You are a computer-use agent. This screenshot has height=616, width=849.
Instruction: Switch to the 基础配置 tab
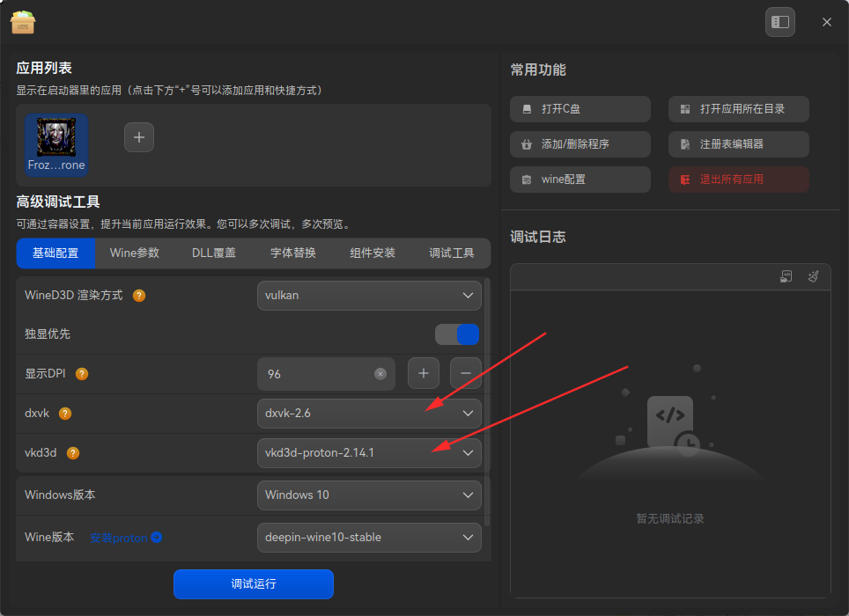pyautogui.click(x=55, y=253)
